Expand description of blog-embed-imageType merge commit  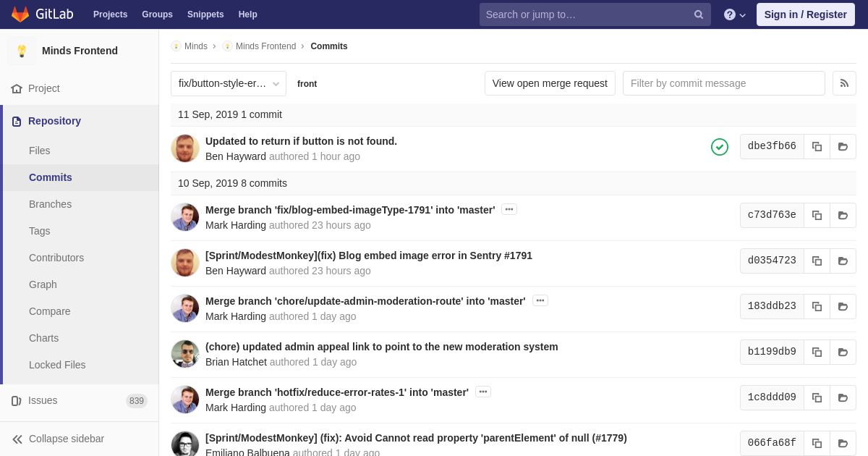click(x=509, y=209)
